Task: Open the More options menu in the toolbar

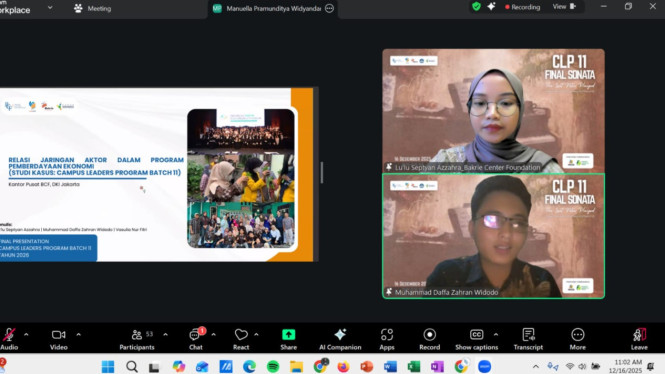Action: coord(578,339)
